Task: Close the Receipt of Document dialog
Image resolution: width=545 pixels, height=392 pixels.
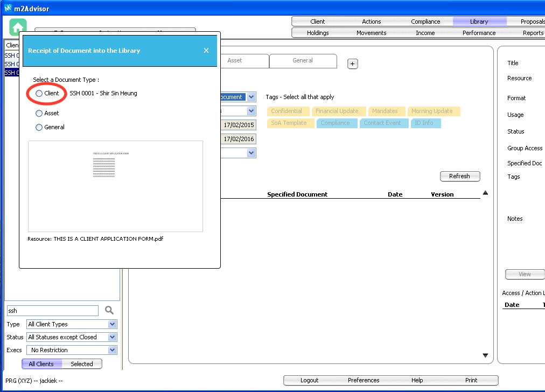Action: pyautogui.click(x=206, y=51)
